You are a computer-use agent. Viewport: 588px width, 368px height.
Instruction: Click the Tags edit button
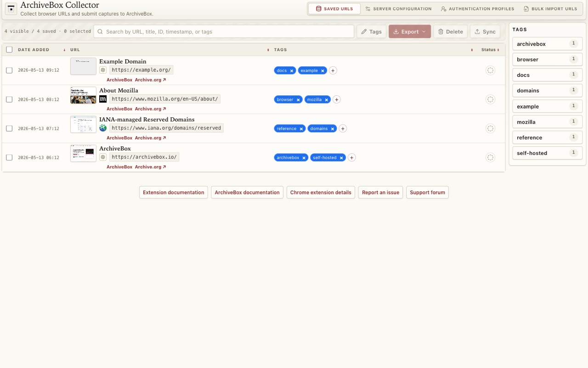371,32
